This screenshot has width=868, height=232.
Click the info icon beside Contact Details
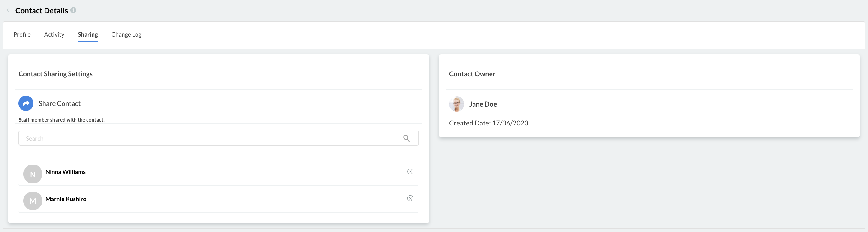tap(73, 10)
